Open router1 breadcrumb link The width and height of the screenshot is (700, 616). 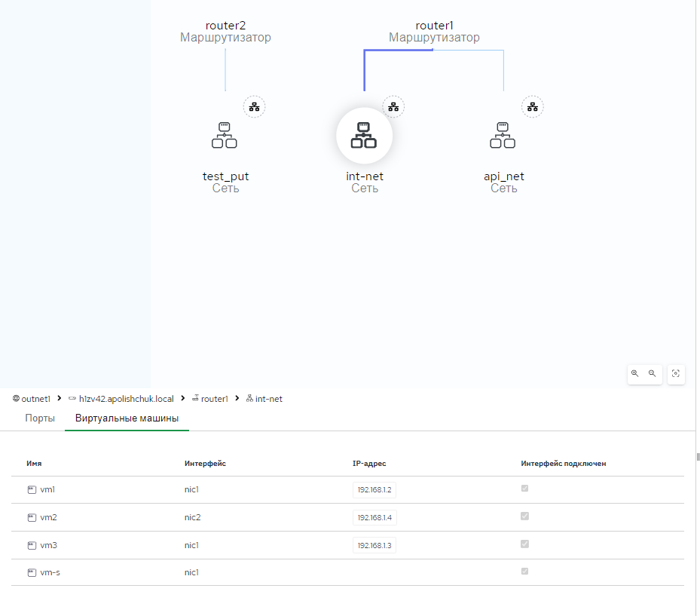[x=214, y=399]
